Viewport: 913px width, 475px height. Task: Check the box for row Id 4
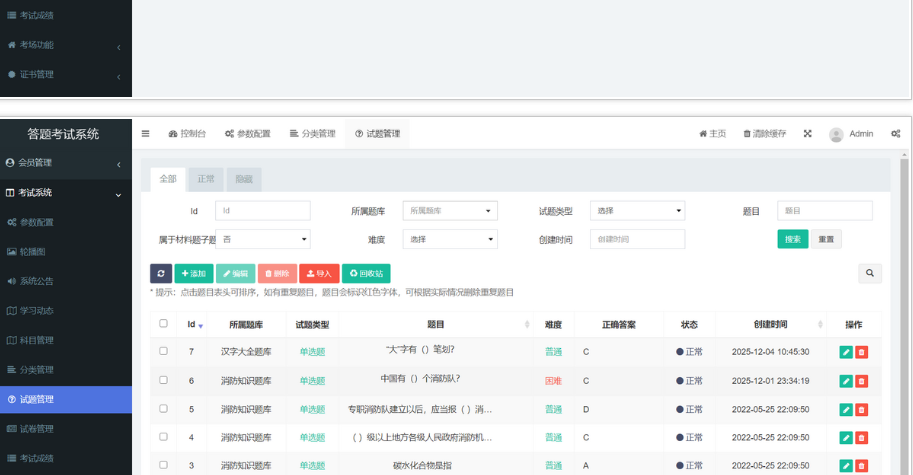pyautogui.click(x=163, y=437)
